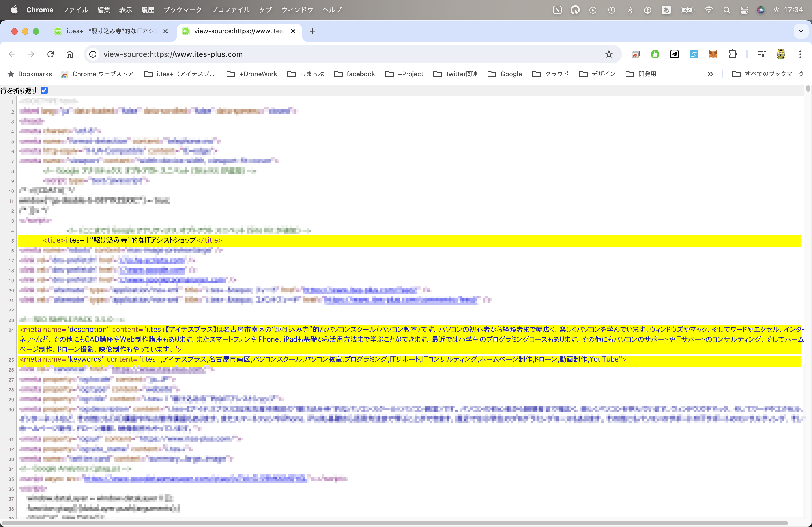Open the 表示 menu
Image resolution: width=812 pixels, height=527 pixels.
(126, 10)
